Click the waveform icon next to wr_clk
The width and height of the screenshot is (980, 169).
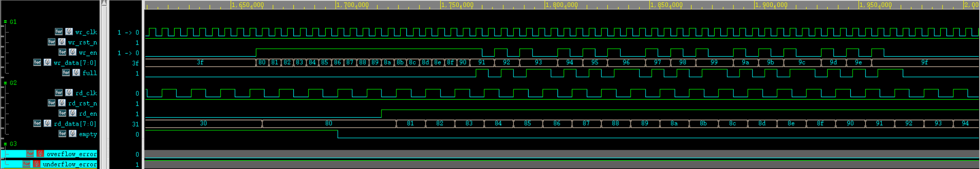[69, 32]
